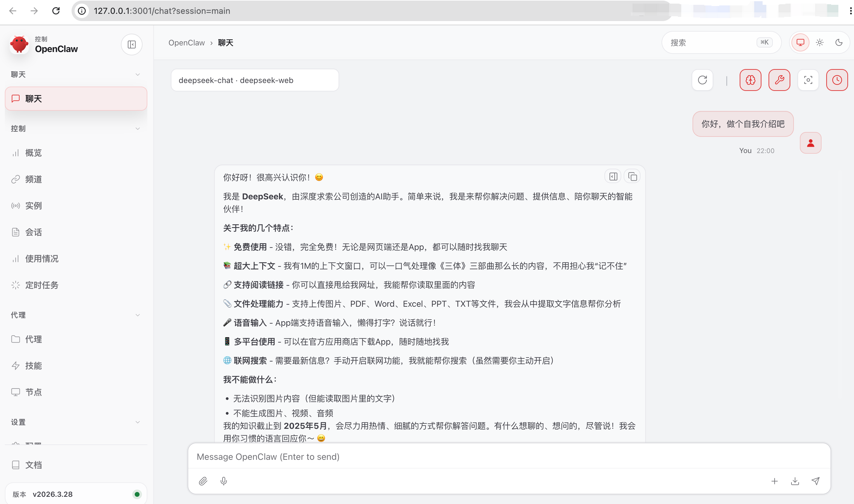Click the ⌘K shortcut badge

click(764, 42)
